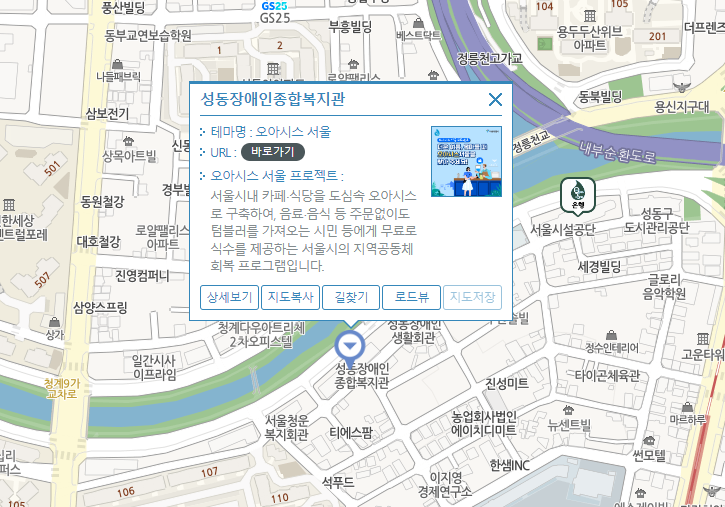Click the 성동구 도시관리공단 label

[x=657, y=220]
